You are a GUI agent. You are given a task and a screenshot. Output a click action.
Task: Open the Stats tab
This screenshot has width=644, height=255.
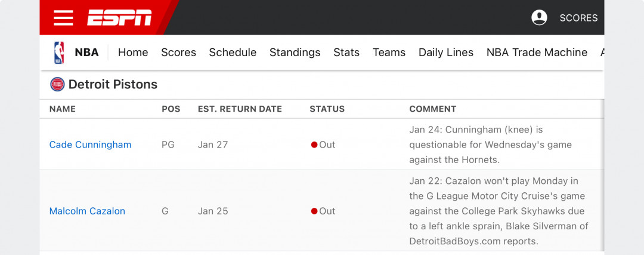point(346,53)
